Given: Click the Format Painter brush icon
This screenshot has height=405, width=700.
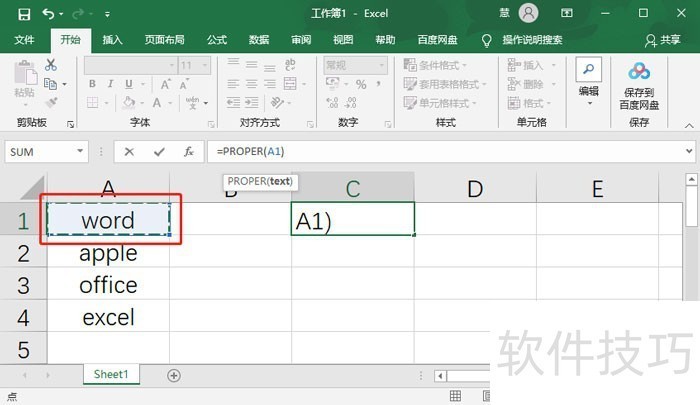Looking at the screenshot, I should pos(51,103).
